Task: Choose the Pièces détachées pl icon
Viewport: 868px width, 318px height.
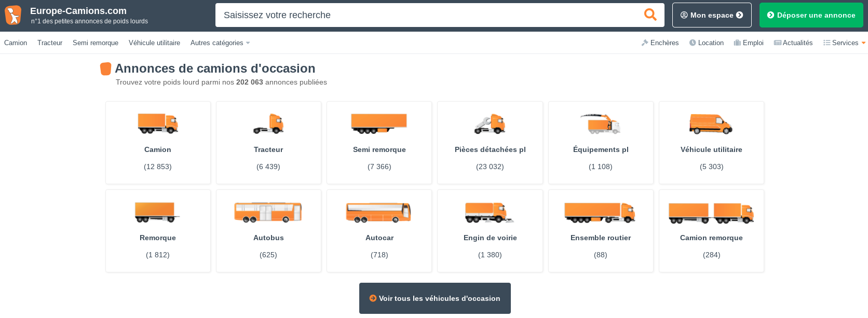Action: [x=490, y=124]
